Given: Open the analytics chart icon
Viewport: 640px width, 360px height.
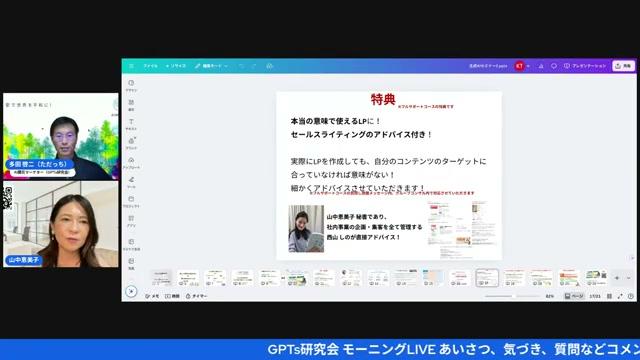Looking at the screenshot, I should 541,66.
